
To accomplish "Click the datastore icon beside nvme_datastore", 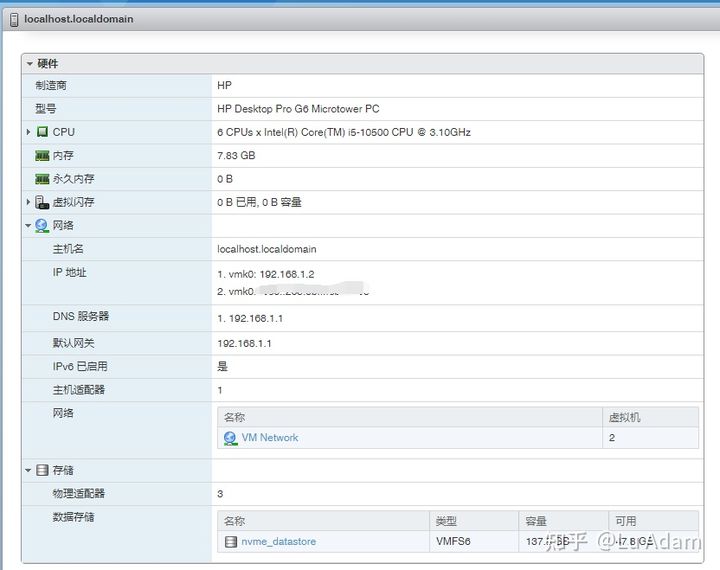I will coord(231,542).
